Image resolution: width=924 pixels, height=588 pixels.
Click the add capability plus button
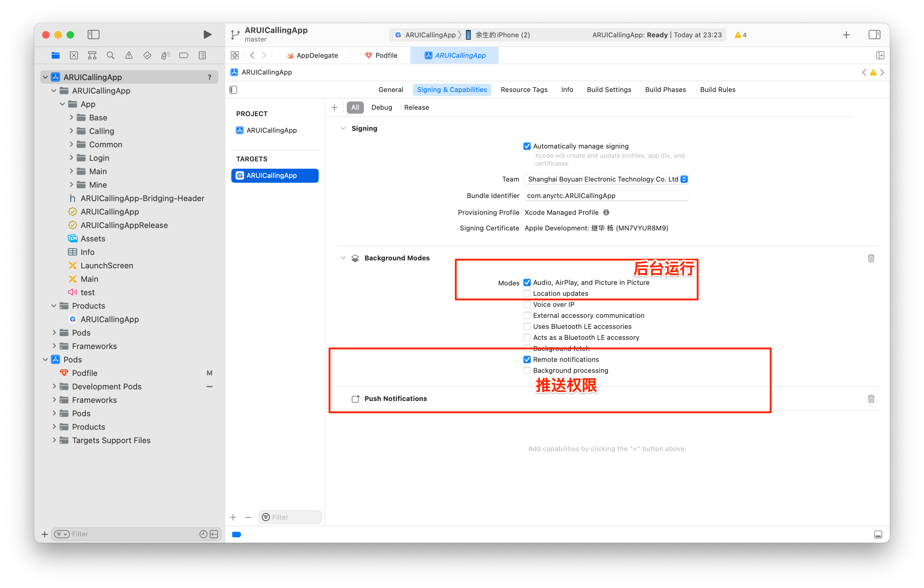[x=334, y=108]
